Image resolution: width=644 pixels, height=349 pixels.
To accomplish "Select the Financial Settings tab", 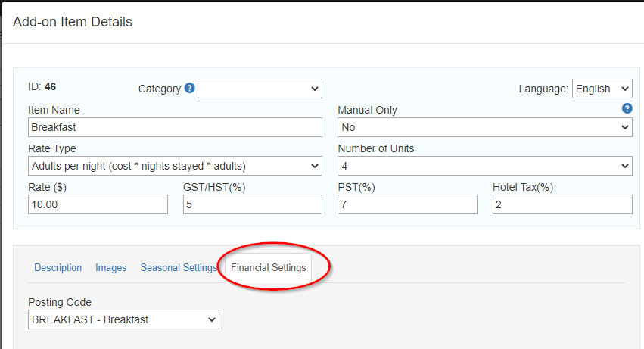I will (x=268, y=267).
